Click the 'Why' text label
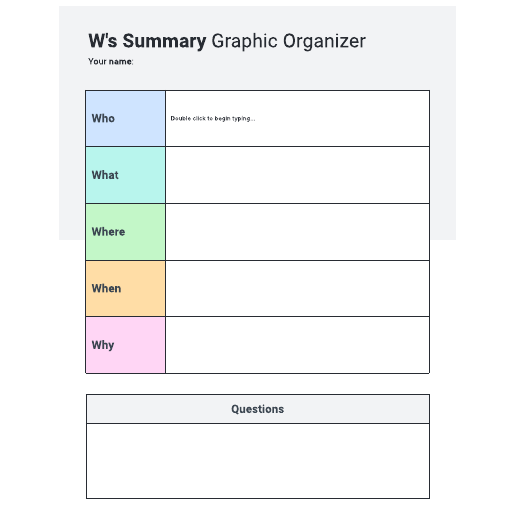The image size is (516, 516). (103, 345)
